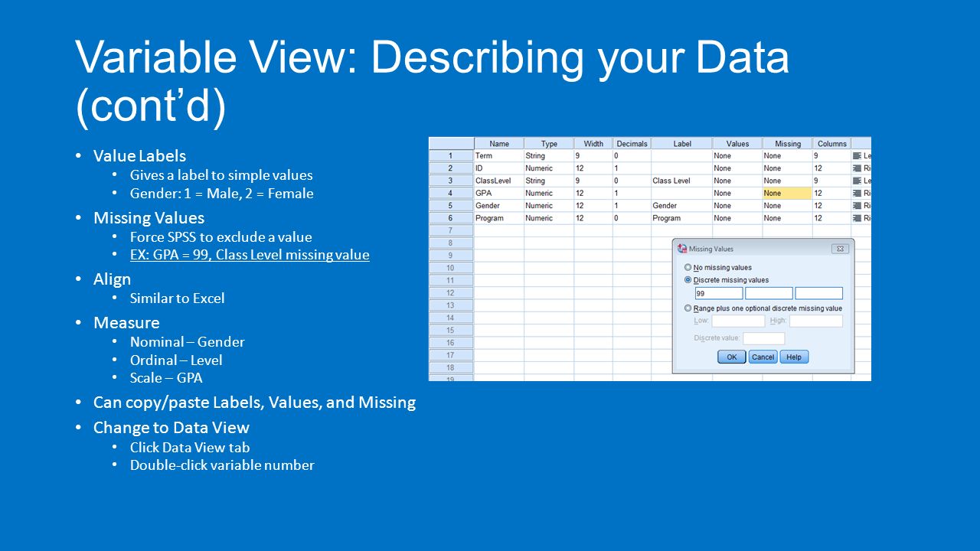The image size is (980, 551).
Task: Click the Columns column header
Action: pos(832,143)
